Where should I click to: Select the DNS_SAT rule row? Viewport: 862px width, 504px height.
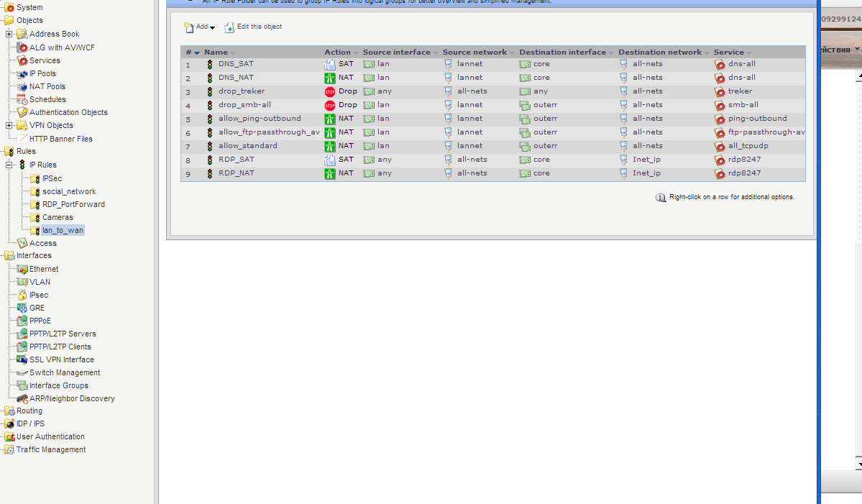pyautogui.click(x=493, y=64)
